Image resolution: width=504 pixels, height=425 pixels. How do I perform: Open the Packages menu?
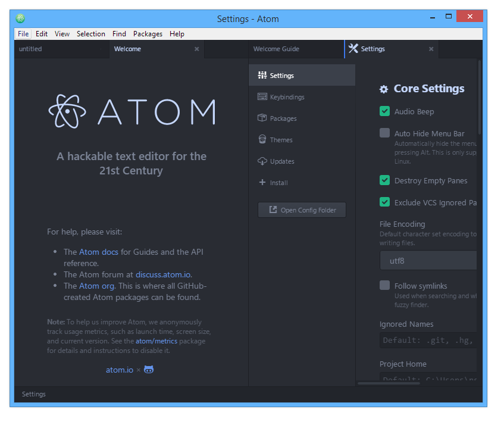point(148,34)
